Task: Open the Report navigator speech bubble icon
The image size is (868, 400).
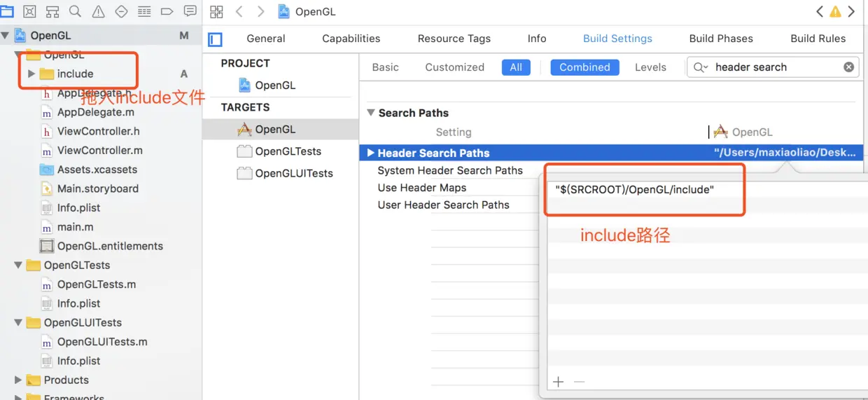Action: 190,11
